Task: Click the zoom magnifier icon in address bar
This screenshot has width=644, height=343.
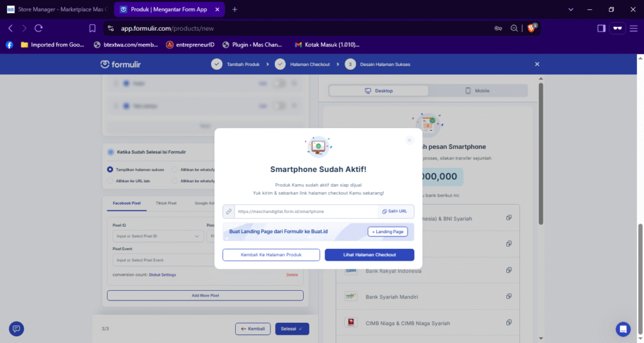Action: click(x=514, y=28)
